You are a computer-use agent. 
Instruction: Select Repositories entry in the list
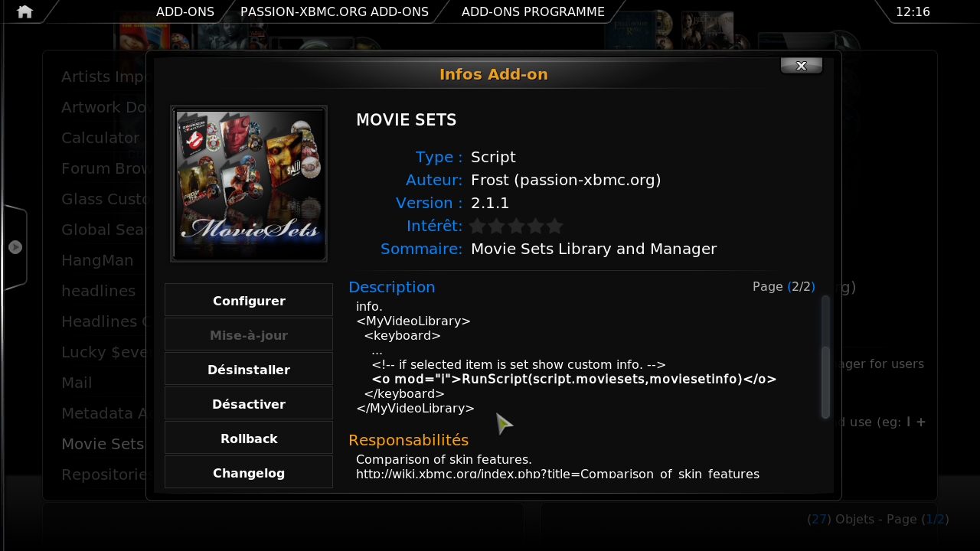(103, 474)
